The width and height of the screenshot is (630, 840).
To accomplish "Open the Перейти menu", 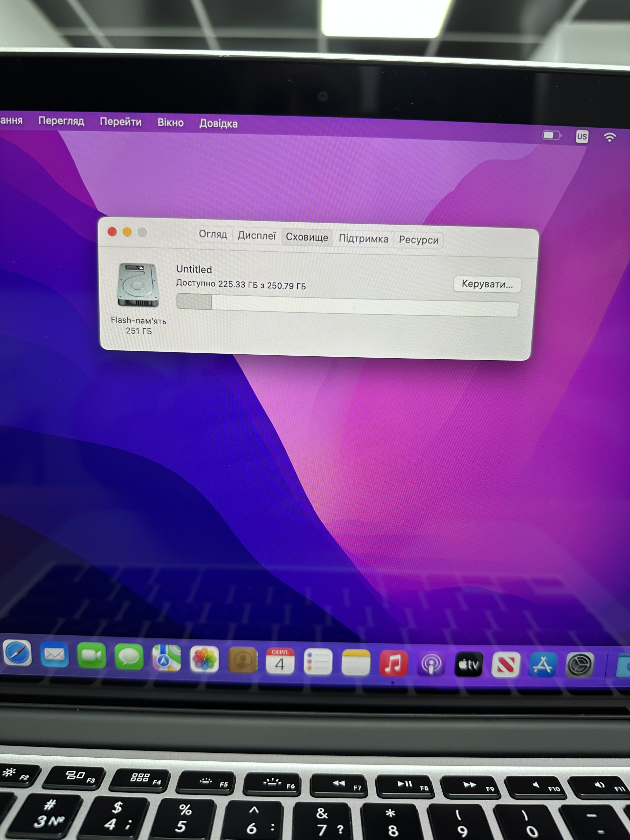I will [120, 122].
